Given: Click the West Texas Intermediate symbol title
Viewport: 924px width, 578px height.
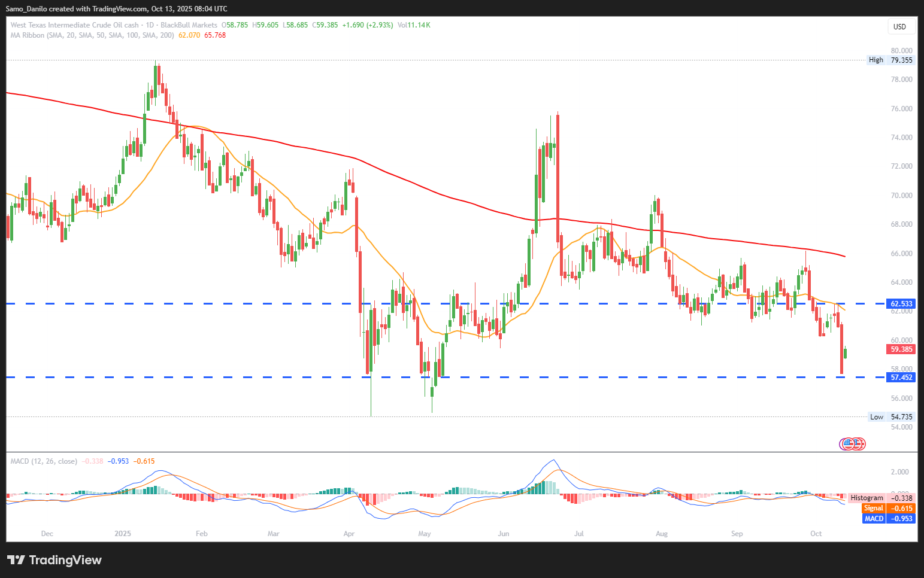Looking at the screenshot, I should (x=74, y=25).
